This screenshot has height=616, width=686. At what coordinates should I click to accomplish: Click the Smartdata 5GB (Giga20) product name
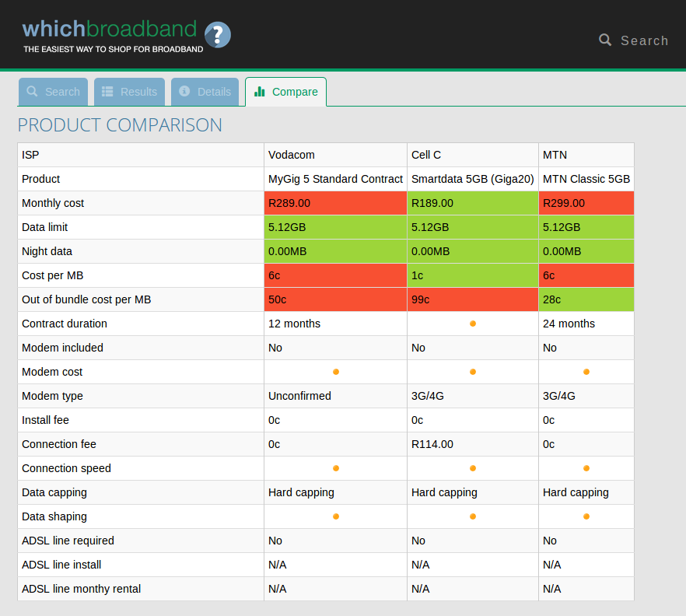472,179
